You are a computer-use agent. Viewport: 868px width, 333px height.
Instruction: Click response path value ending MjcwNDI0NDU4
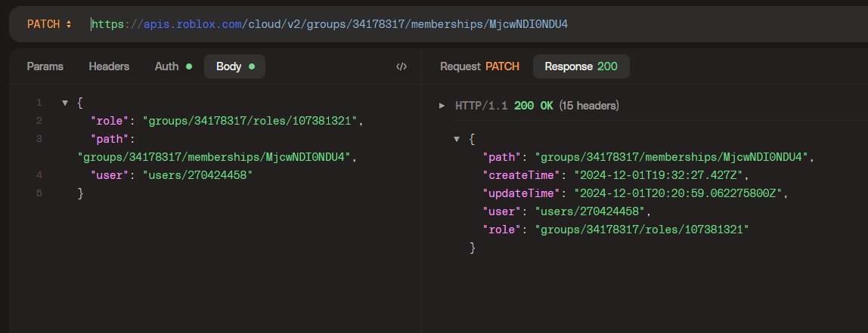(x=671, y=157)
